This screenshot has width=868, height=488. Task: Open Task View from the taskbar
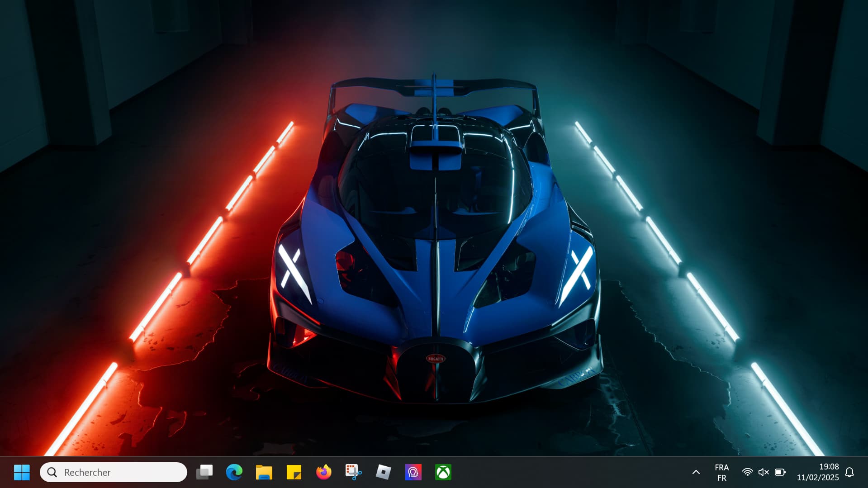tap(204, 472)
